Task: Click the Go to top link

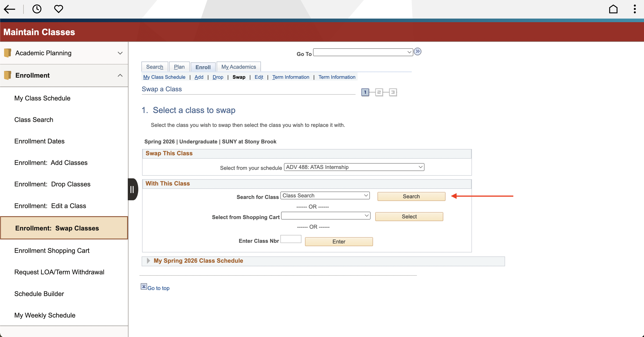Action: tap(158, 288)
